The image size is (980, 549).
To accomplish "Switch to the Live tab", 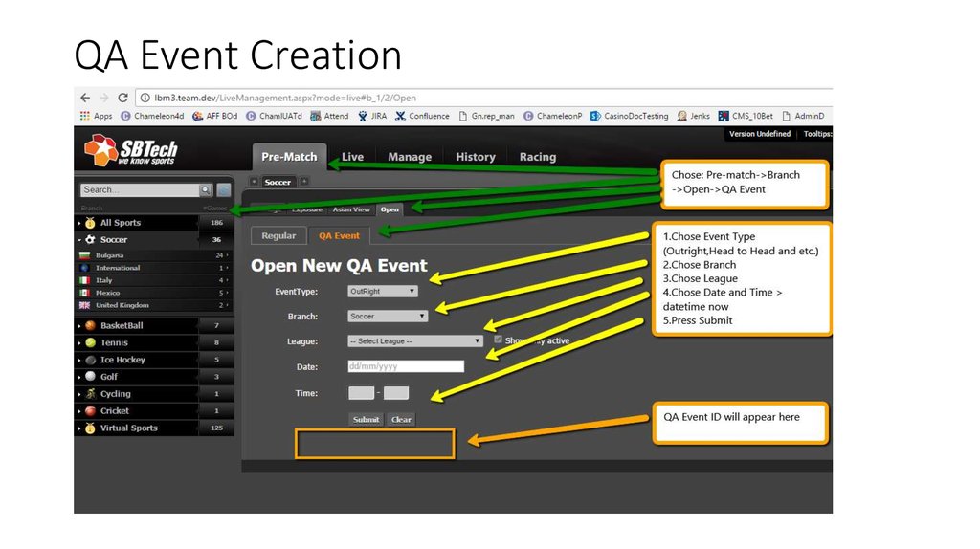I will (352, 157).
